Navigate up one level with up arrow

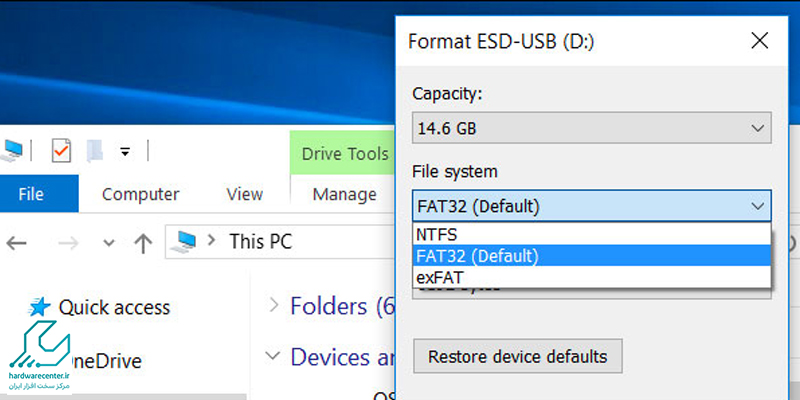143,242
